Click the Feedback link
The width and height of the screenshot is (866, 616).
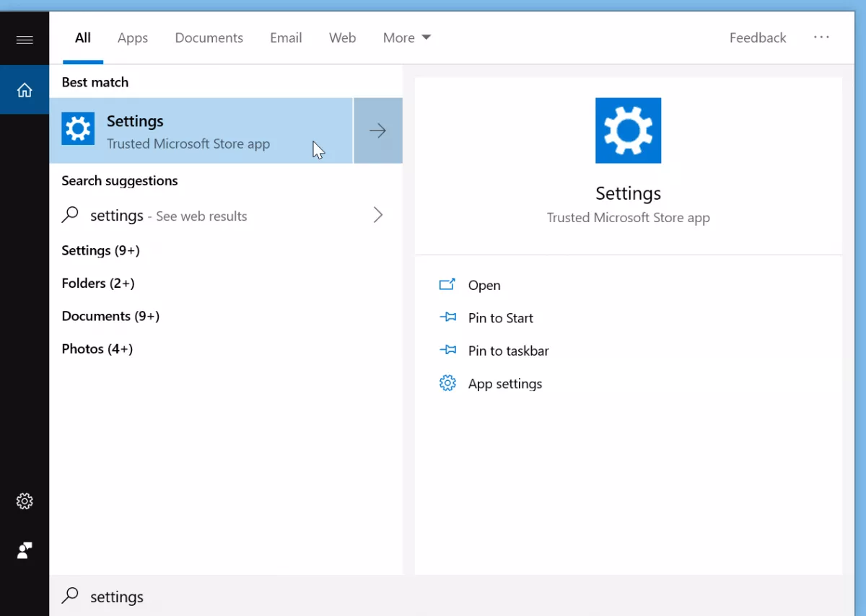coord(758,38)
